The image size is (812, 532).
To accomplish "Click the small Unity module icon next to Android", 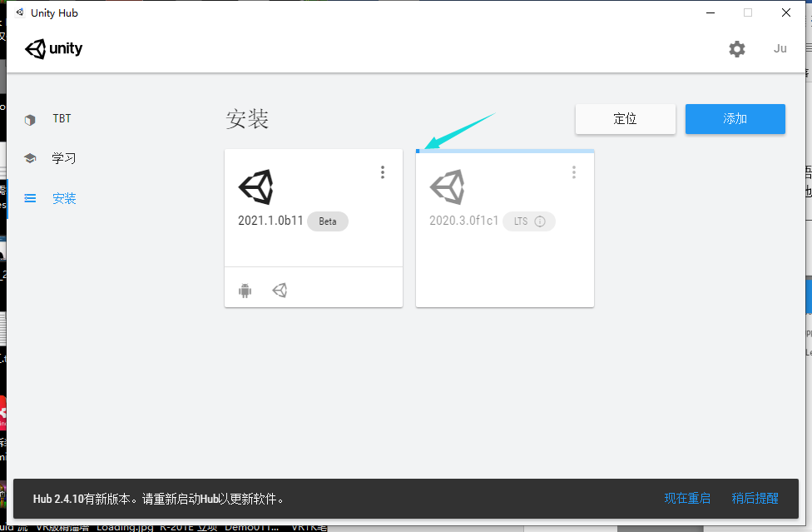I will click(x=280, y=290).
